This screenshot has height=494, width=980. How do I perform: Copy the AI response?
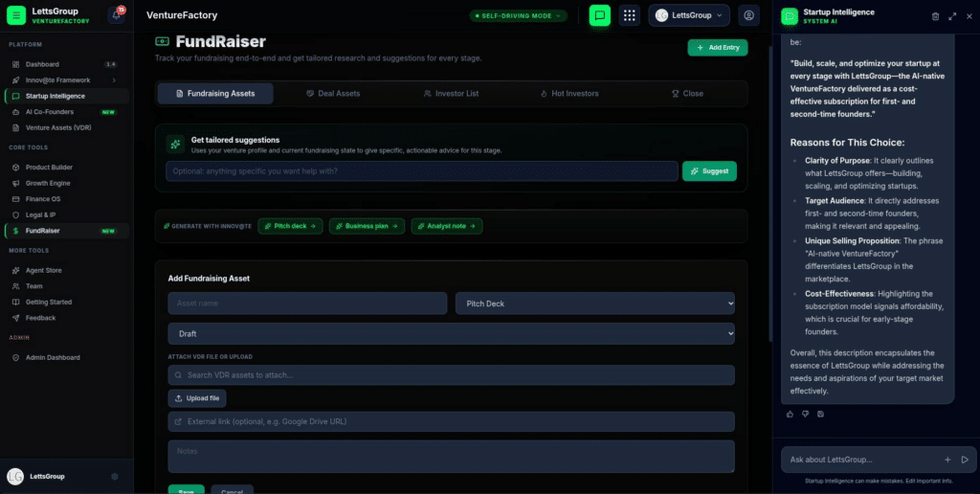point(820,414)
